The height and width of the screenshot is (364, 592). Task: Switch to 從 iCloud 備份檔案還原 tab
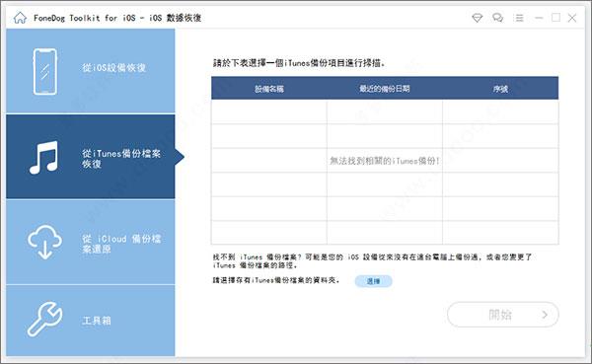pos(90,242)
